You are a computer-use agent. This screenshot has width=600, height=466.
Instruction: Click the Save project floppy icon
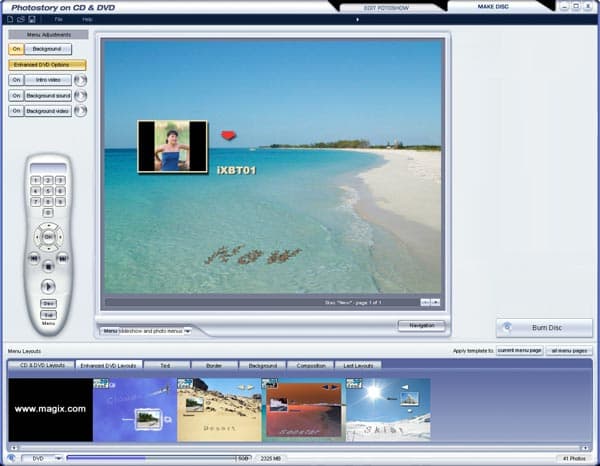point(32,19)
